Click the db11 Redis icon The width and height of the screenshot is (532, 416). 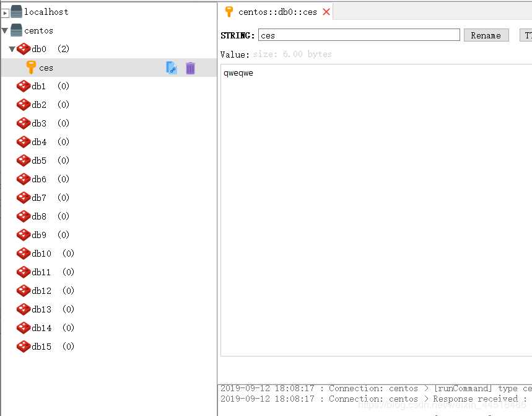[x=24, y=272]
